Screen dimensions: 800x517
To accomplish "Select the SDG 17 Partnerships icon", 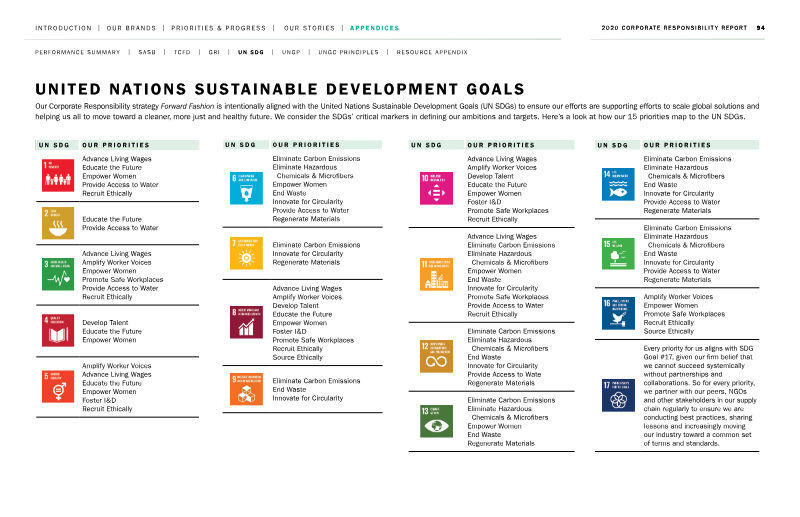I will tap(618, 395).
